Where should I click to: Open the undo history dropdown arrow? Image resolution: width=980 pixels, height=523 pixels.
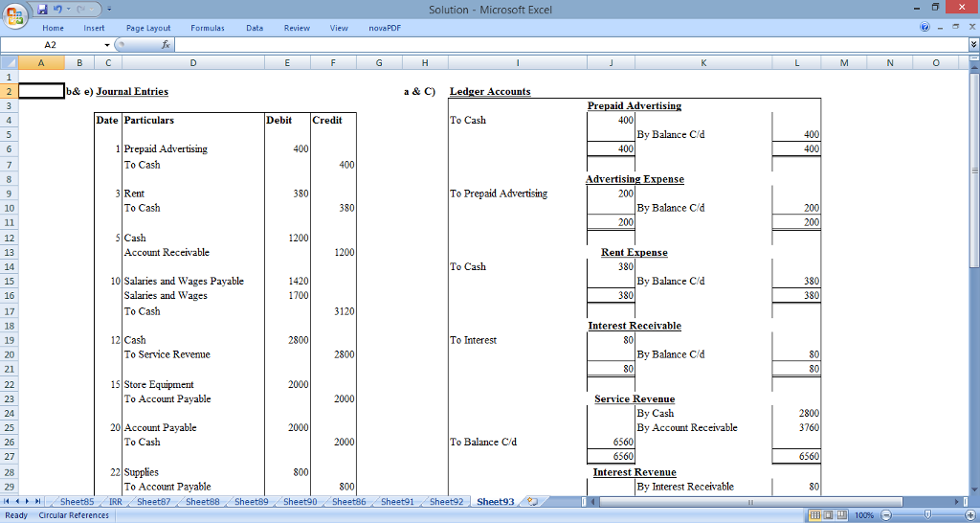point(68,10)
